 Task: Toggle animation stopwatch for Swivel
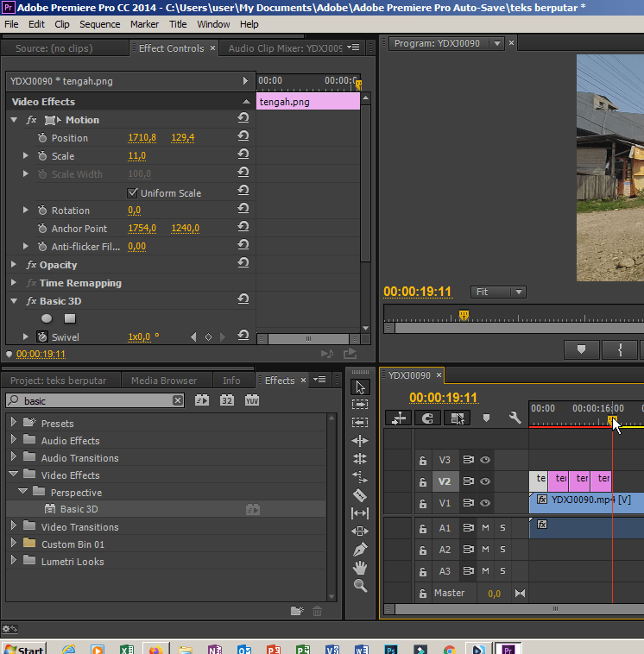click(42, 336)
